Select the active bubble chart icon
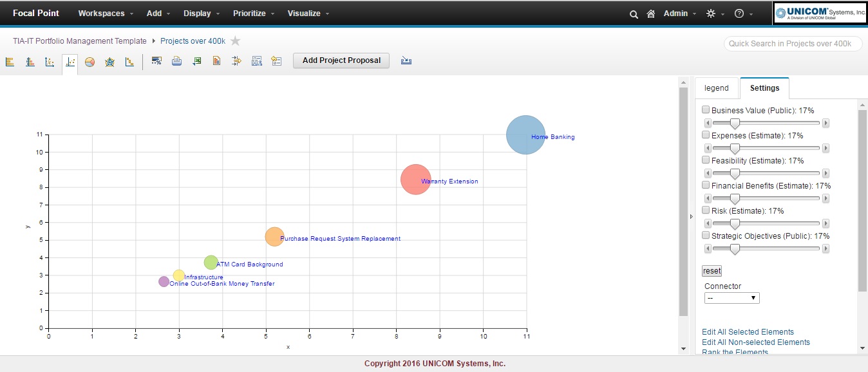The image size is (868, 372). coord(70,62)
